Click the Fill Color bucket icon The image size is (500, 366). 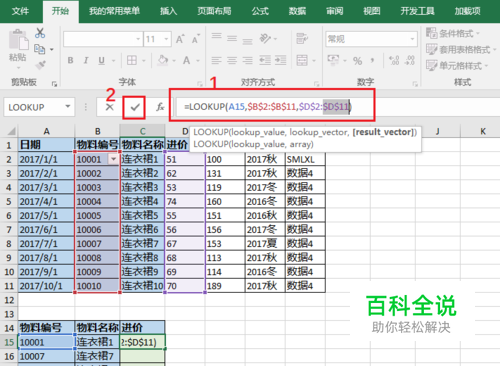pos(163,60)
